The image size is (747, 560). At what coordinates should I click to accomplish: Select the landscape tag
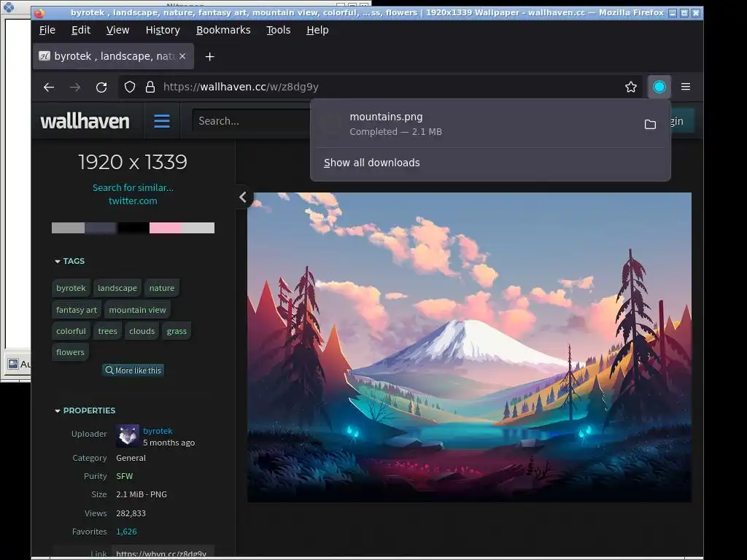coord(117,288)
